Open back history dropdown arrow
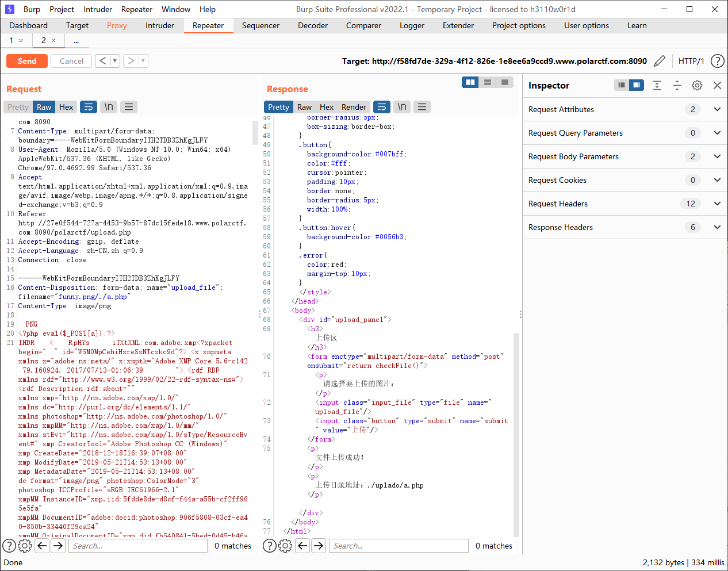Viewport: 728px width, 571px height. click(114, 60)
